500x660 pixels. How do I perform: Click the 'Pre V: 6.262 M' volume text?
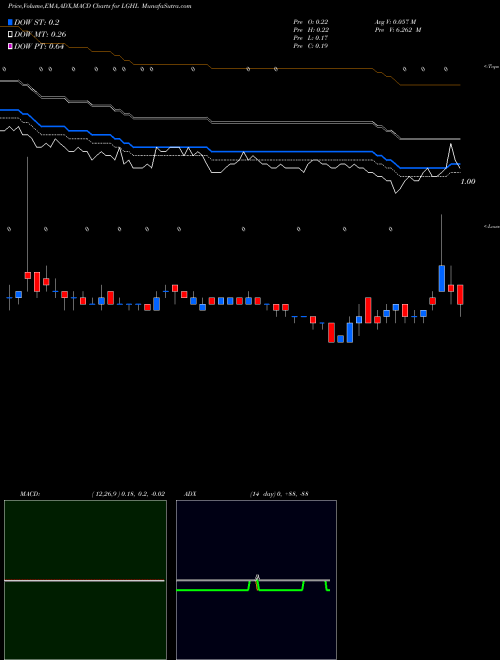[398, 30]
